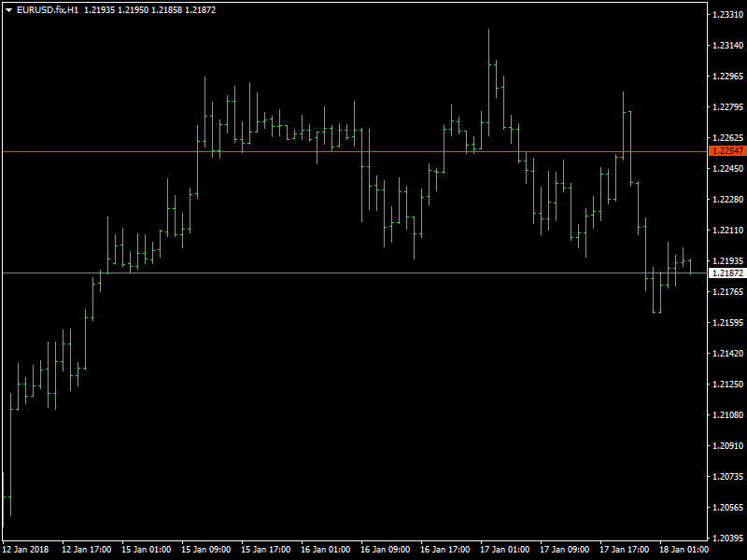Click the 17 Jan 09:00 time label
747x560 pixels.
click(565, 550)
